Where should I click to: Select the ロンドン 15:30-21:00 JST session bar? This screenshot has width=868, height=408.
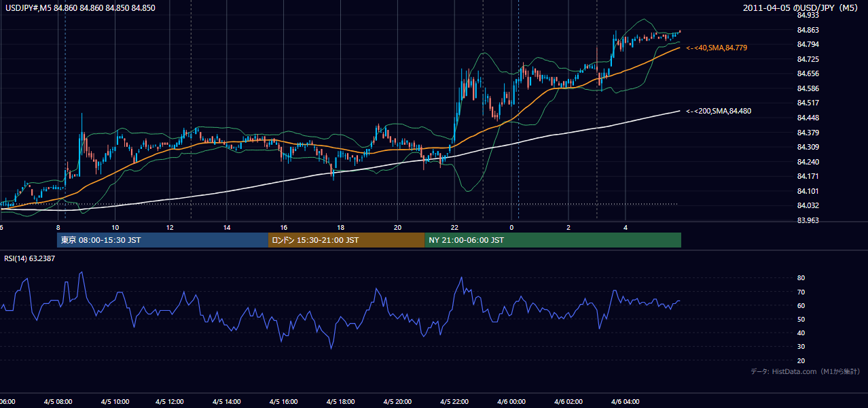point(346,240)
